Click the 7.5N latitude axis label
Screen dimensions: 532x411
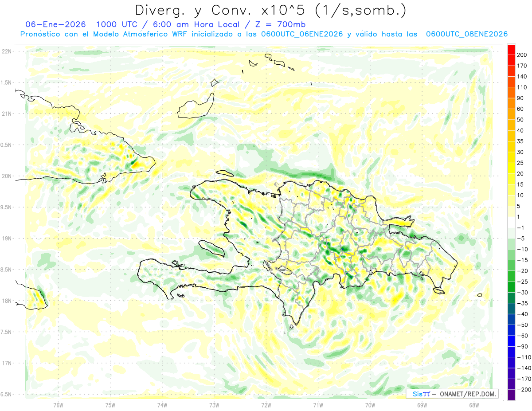click(6, 332)
